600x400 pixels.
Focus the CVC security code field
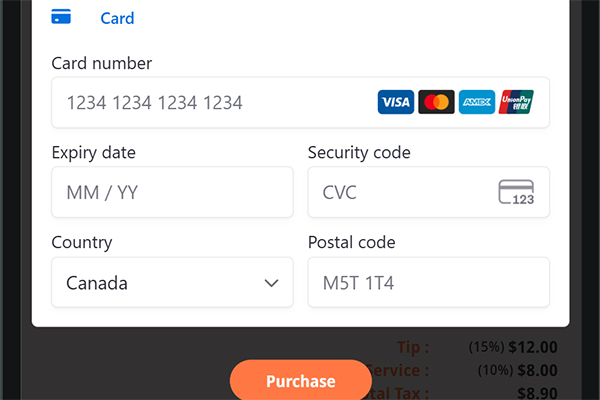[x=405, y=192]
